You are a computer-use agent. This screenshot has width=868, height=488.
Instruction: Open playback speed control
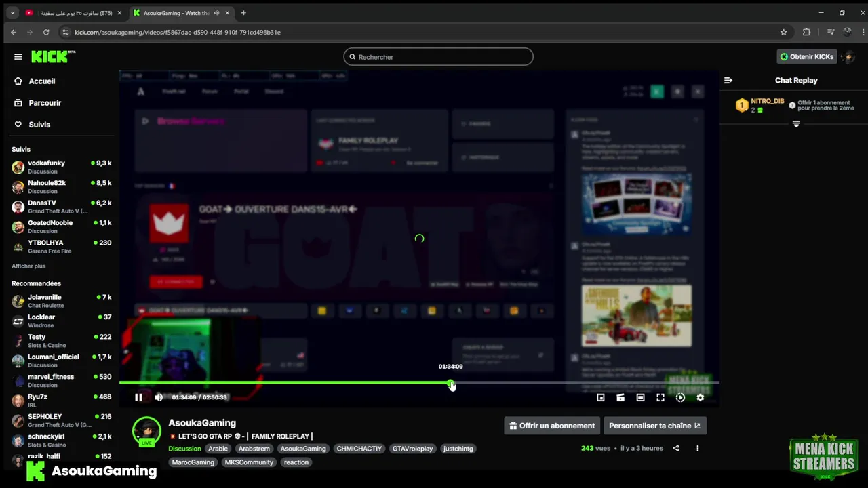(680, 398)
